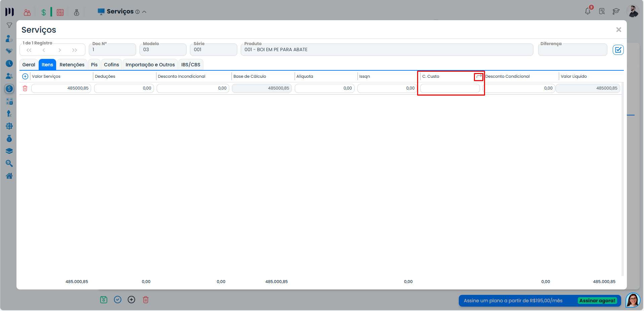Click the arrow icon in C. Custo header
Image resolution: width=644 pixels, height=311 pixels.
pos(479,77)
